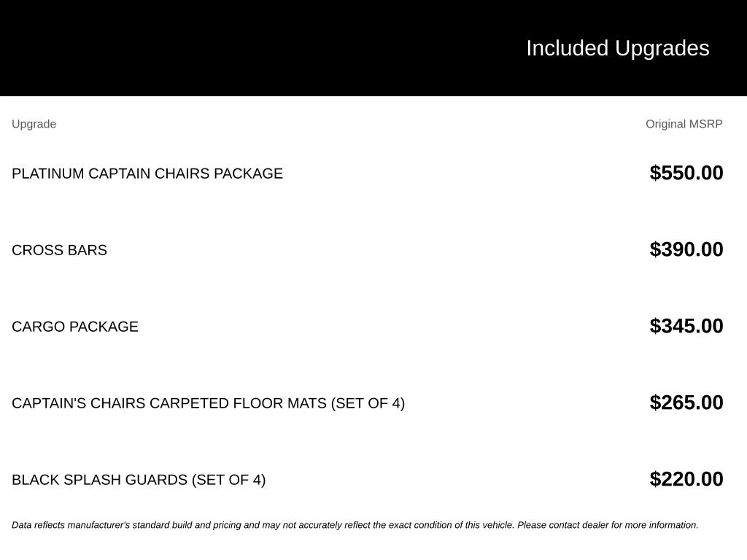Select the Cross Bars upgrade
Image resolution: width=747 pixels, height=560 pixels.
point(59,250)
